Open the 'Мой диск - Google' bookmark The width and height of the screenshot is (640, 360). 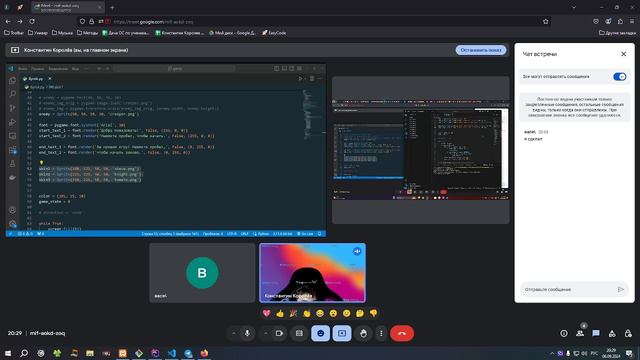pyautogui.click(x=232, y=33)
